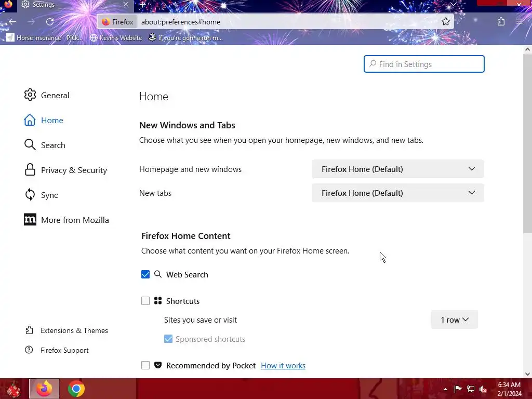Screen dimensions: 532x399
Task: Open the "if you're gonna run m..." bookmark
Action: (185, 37)
